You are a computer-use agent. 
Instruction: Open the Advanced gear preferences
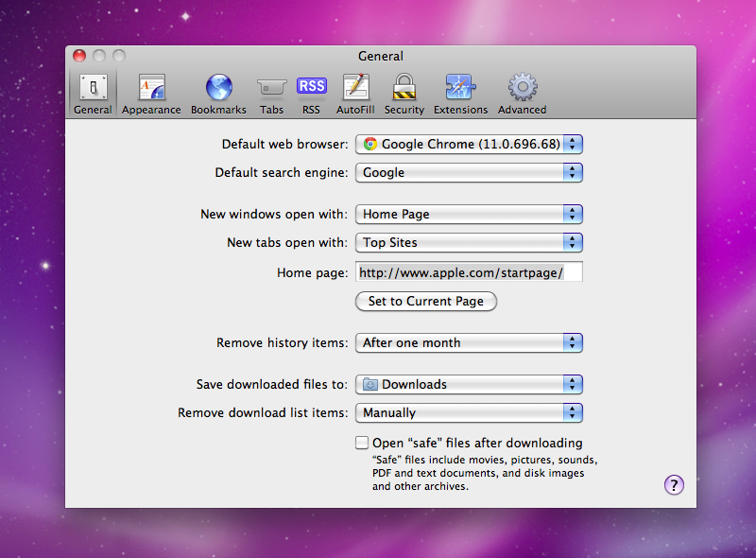pos(523,95)
